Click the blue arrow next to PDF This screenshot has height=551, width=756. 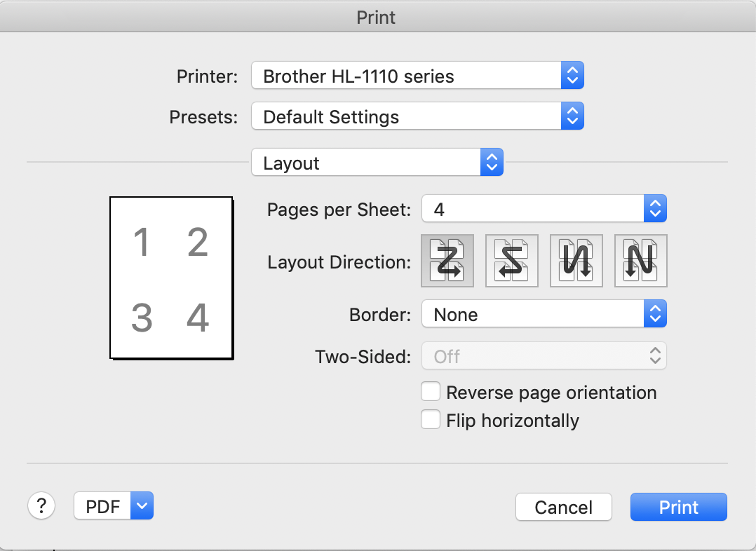pyautogui.click(x=142, y=506)
